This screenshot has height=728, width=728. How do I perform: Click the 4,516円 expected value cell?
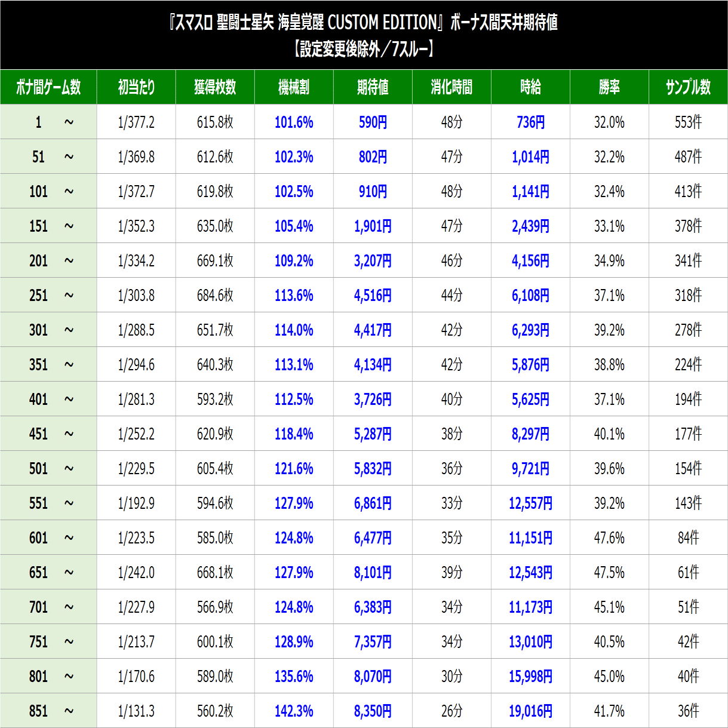(x=373, y=295)
